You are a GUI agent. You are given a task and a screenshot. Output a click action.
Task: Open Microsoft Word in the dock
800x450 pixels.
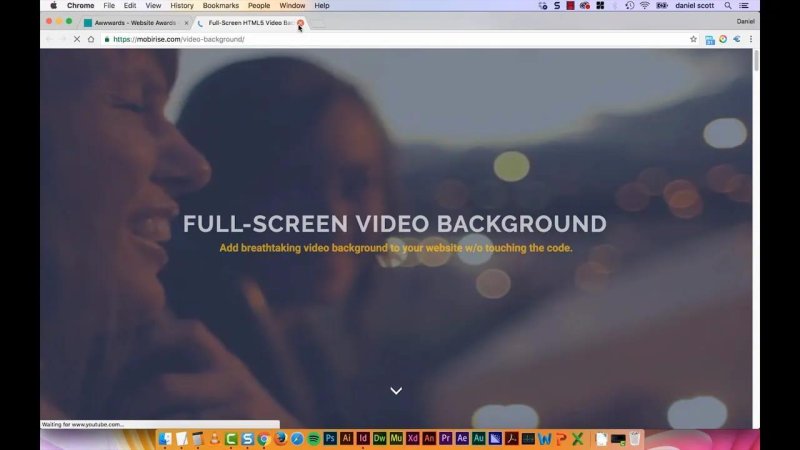544,438
